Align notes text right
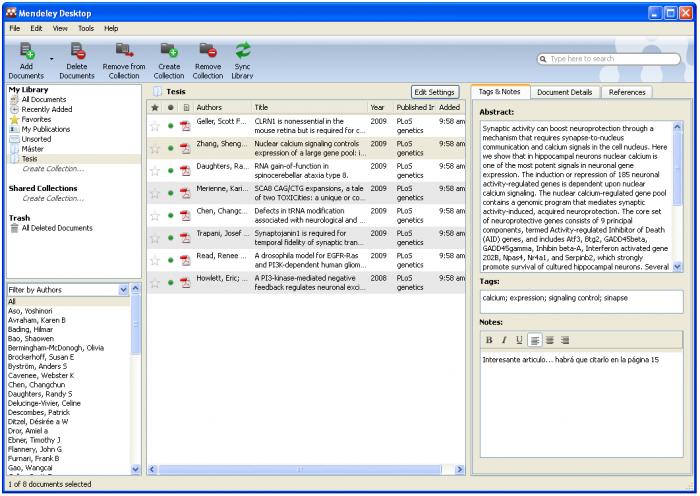This screenshot has width=700, height=496. [565, 340]
